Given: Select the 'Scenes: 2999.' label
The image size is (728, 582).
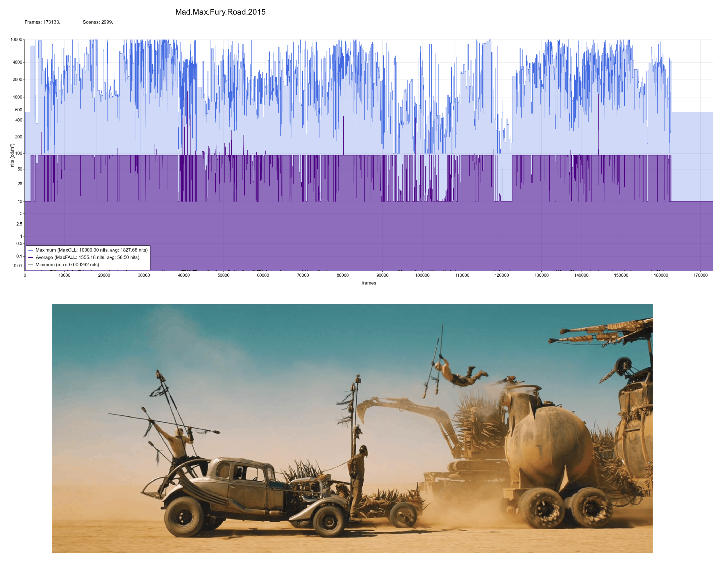Looking at the screenshot, I should coord(98,22).
